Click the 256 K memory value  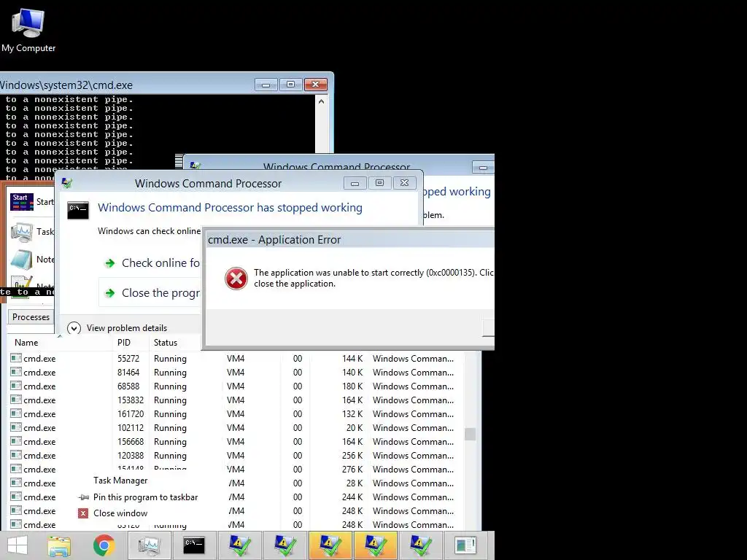(x=352, y=455)
